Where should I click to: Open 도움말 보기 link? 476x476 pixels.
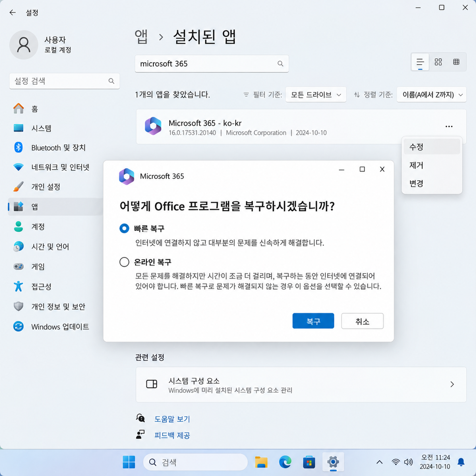pos(172,419)
